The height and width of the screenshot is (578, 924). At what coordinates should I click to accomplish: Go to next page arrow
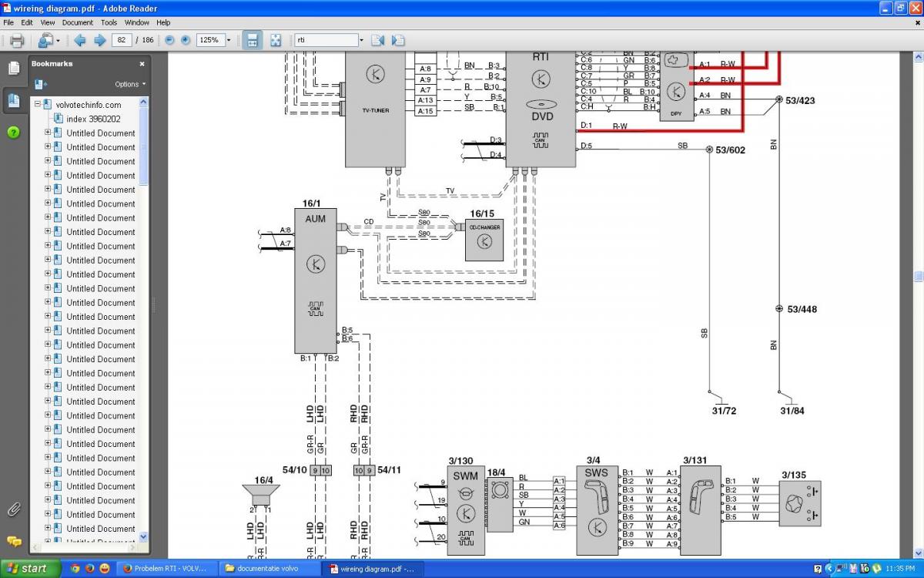point(99,40)
